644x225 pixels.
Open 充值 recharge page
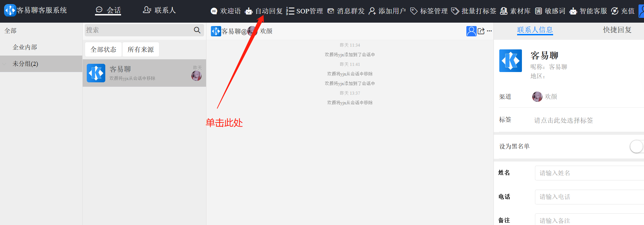(623, 11)
